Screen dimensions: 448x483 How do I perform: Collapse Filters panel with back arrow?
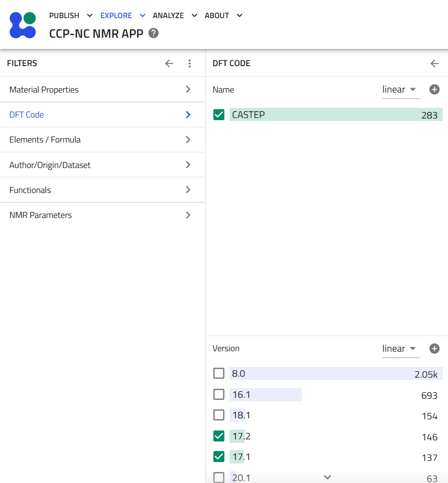click(169, 64)
